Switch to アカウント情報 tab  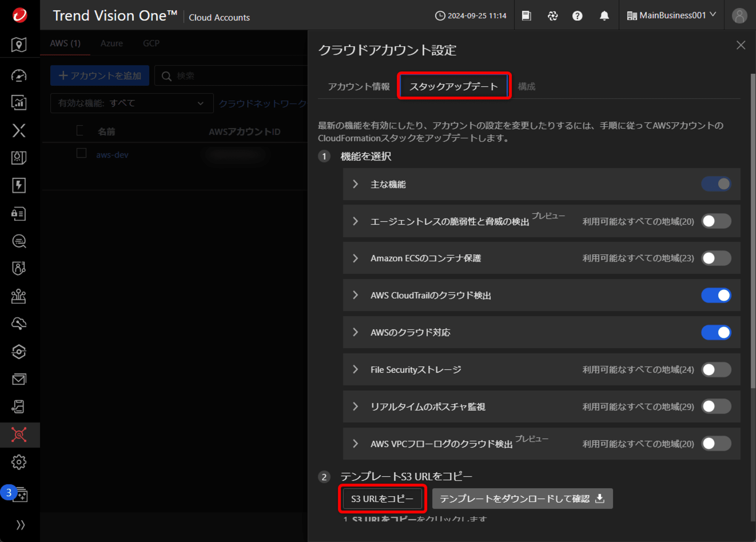tap(359, 87)
